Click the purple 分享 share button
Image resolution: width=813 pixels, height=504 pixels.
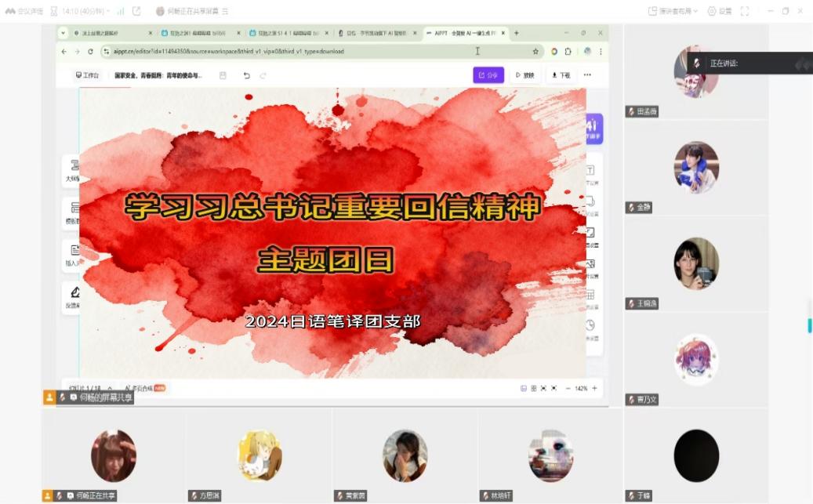pyautogui.click(x=488, y=75)
